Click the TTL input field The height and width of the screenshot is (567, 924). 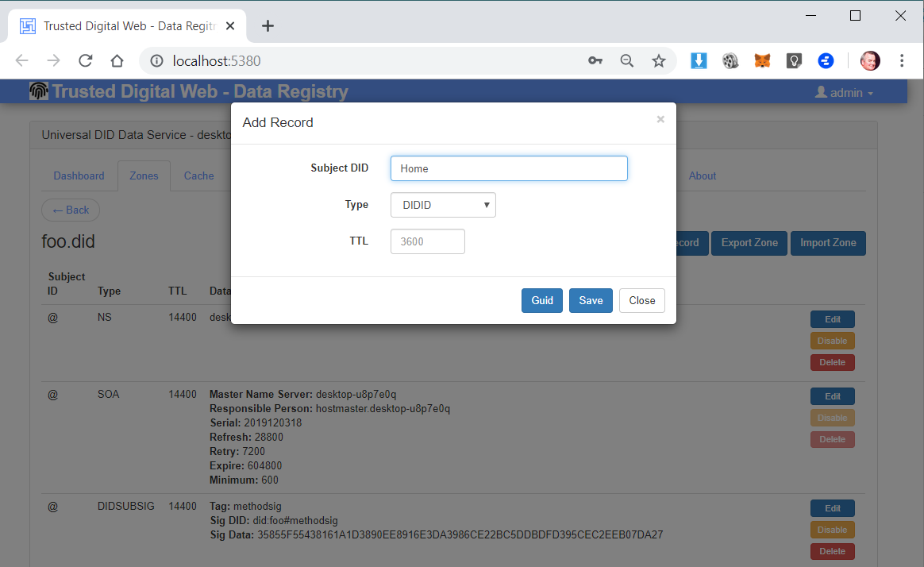pyautogui.click(x=427, y=242)
